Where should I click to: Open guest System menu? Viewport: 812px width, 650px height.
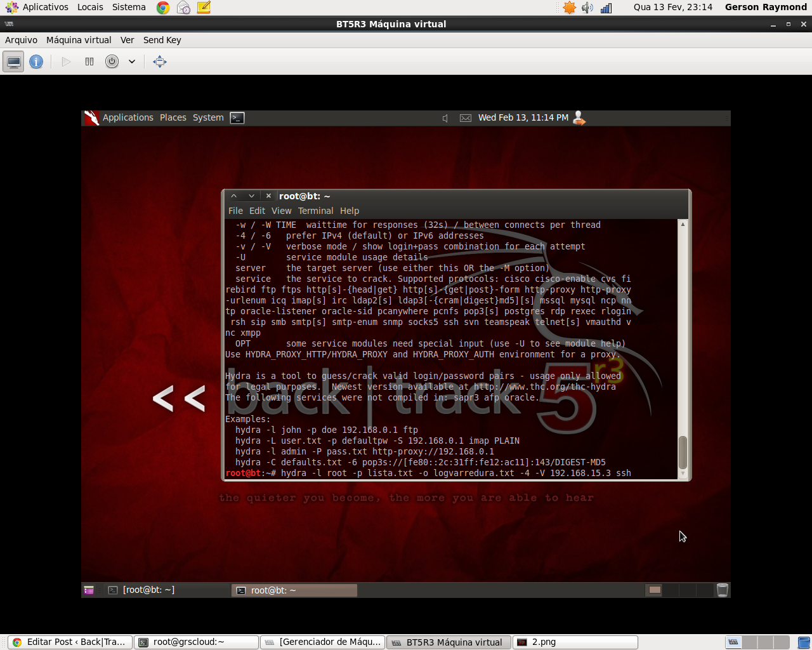coord(208,117)
